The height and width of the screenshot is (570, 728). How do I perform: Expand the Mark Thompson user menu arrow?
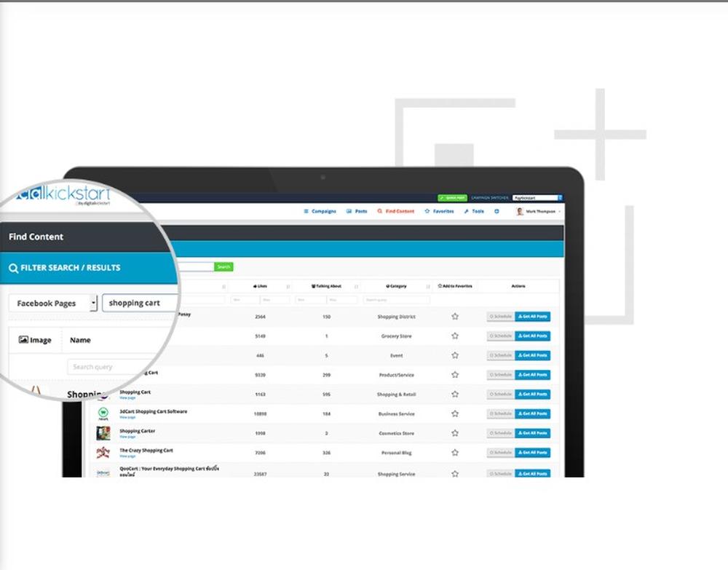tap(559, 211)
